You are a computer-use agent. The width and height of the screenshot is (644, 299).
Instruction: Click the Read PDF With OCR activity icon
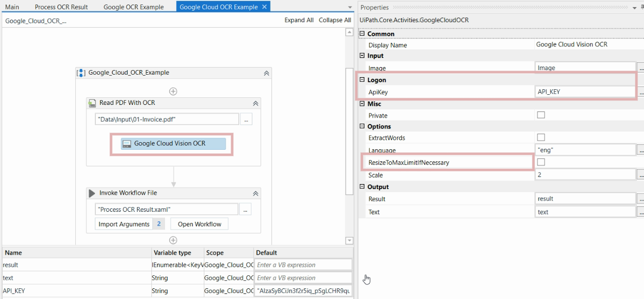click(92, 103)
